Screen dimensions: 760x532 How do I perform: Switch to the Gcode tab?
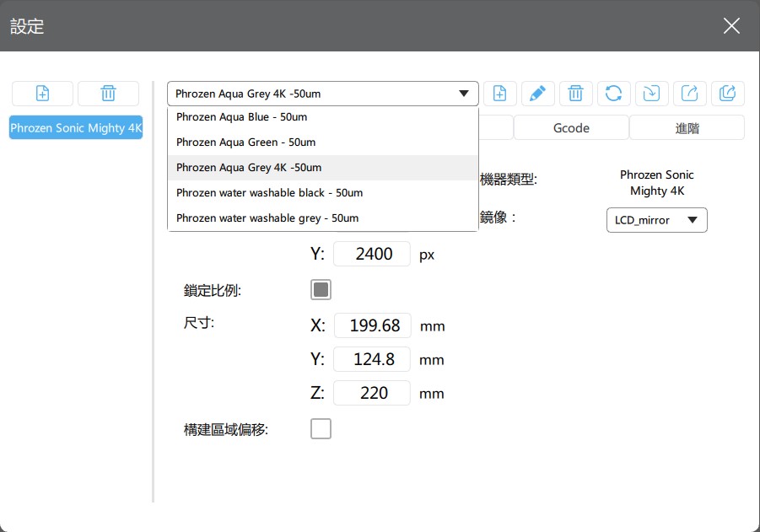tap(571, 128)
